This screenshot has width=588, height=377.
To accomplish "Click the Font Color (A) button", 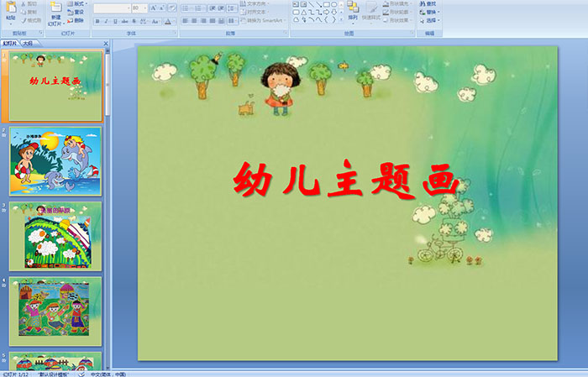I will point(168,21).
